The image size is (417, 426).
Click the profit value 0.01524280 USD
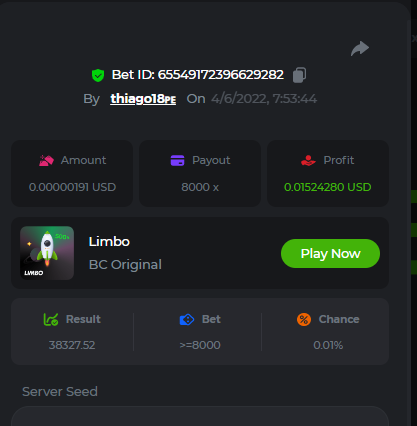[x=327, y=187]
